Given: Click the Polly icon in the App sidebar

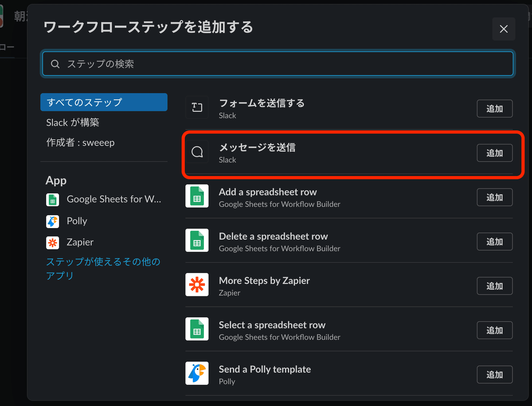Looking at the screenshot, I should 52,221.
